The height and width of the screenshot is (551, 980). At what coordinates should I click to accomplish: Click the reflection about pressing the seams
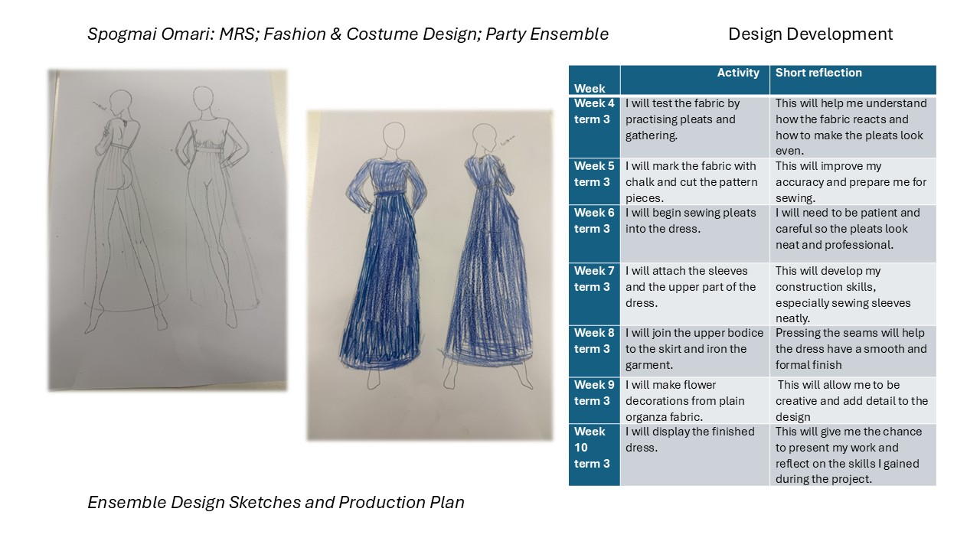851,350
